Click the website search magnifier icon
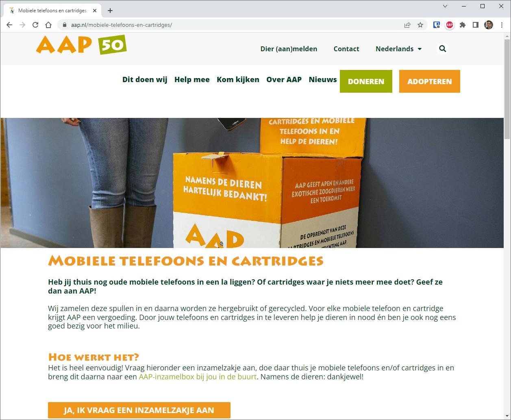 coord(442,49)
